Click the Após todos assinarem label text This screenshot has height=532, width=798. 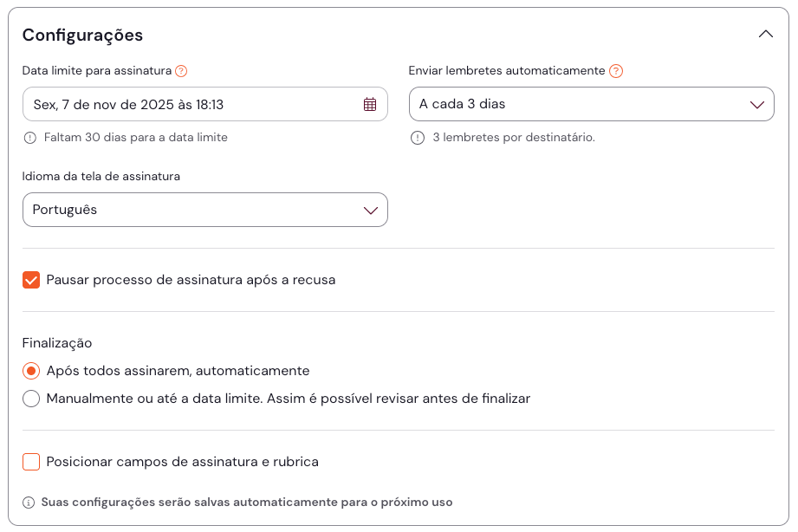[178, 371]
